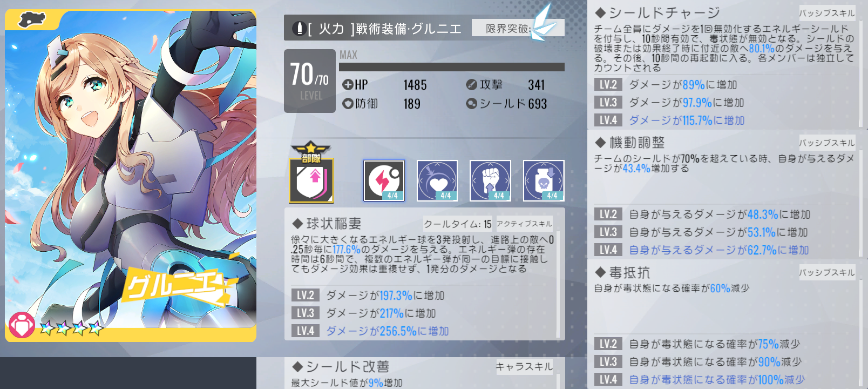Click the MAX experience progress bar

click(x=452, y=67)
